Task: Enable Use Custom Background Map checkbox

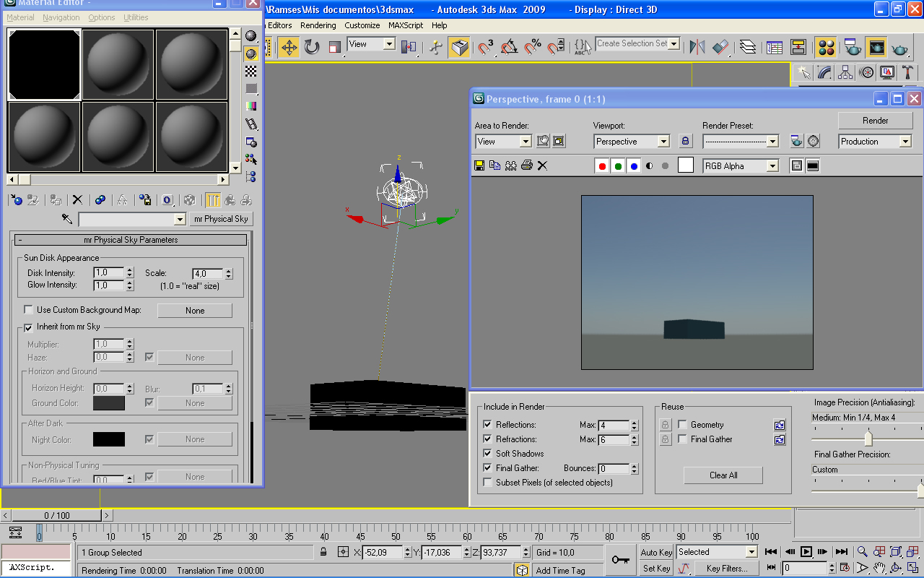Action: pyautogui.click(x=28, y=310)
